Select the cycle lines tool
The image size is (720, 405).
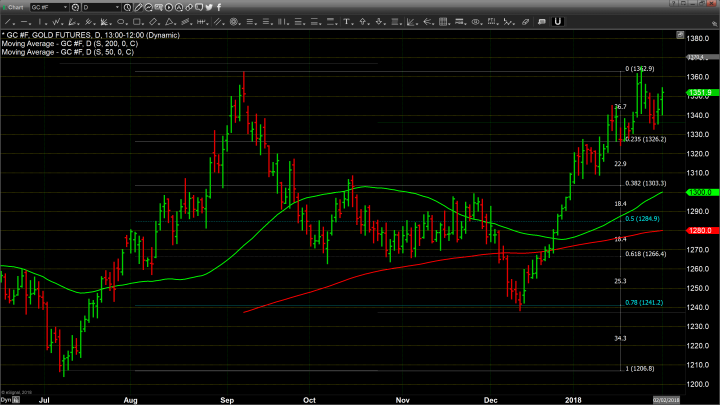point(201,22)
